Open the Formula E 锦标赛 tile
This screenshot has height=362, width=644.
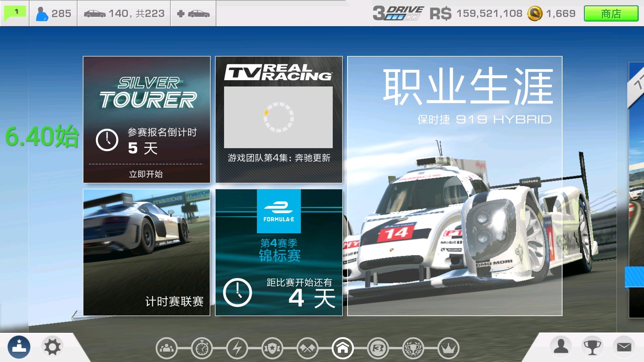tap(279, 252)
